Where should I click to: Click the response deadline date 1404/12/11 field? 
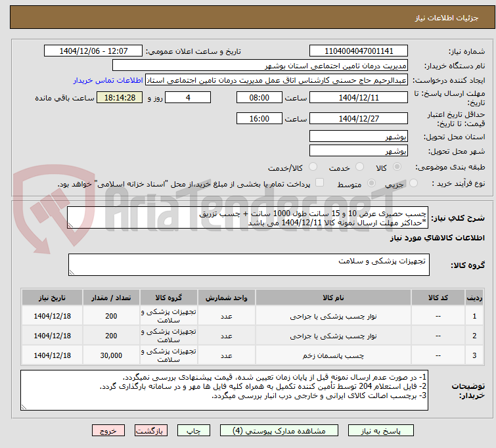click(x=359, y=97)
